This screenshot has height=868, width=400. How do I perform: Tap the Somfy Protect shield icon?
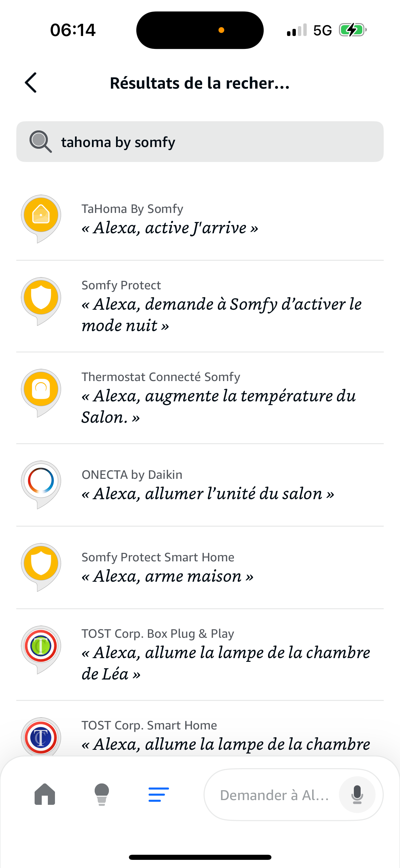tap(41, 299)
